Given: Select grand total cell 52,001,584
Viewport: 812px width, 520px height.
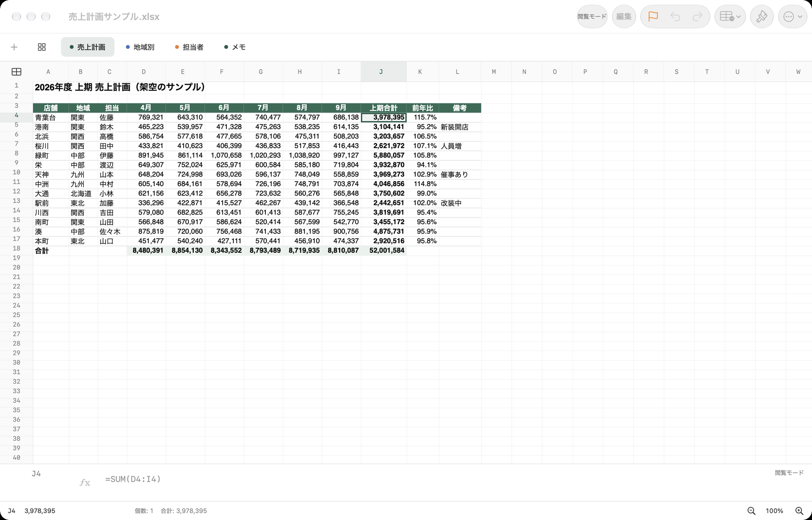Looking at the screenshot, I should tap(384, 251).
